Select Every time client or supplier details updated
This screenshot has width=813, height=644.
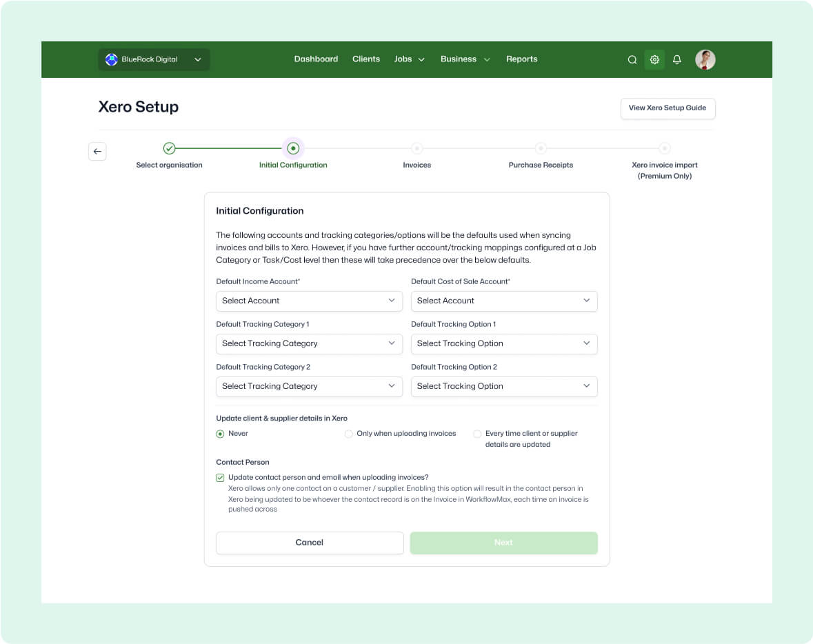click(478, 434)
